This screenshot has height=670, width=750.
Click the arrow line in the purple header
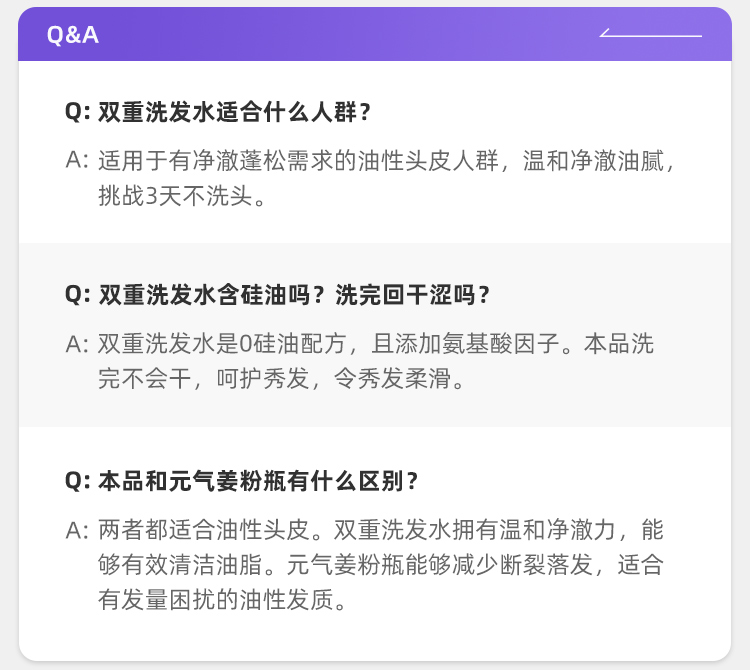(x=651, y=34)
